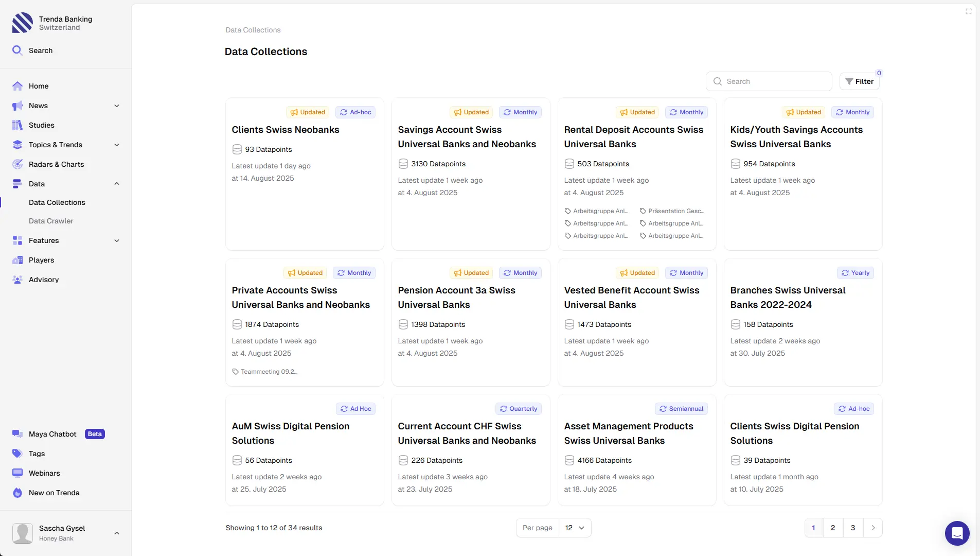Screen dimensions: 980x556
Task: Open Radars & Charts icon
Action: (17, 164)
